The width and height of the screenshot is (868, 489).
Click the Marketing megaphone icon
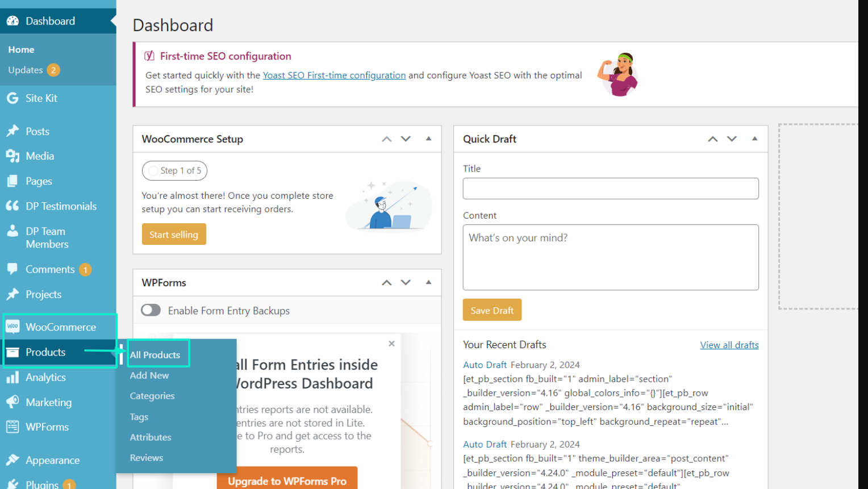pos(12,402)
